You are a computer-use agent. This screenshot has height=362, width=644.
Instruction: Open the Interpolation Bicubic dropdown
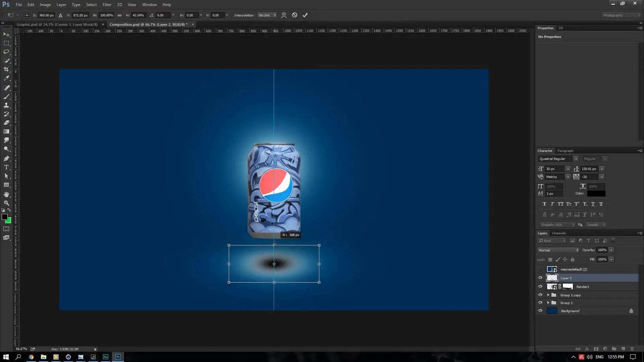(267, 15)
